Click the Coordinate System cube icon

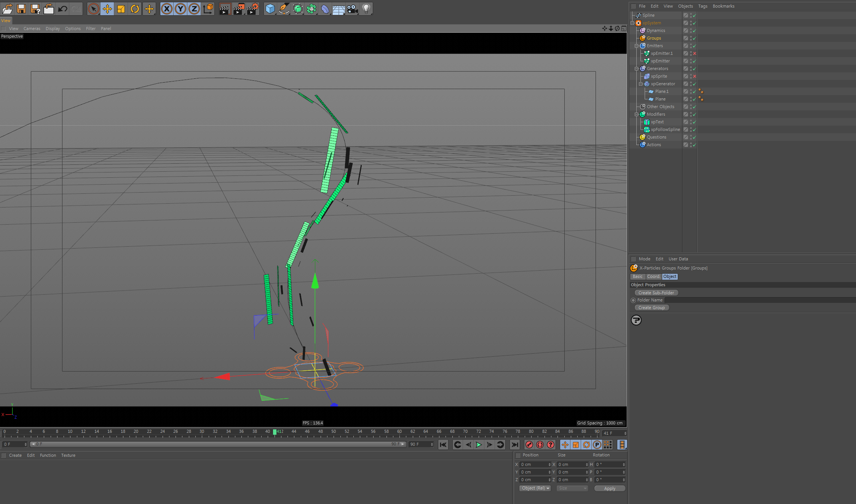coord(208,8)
